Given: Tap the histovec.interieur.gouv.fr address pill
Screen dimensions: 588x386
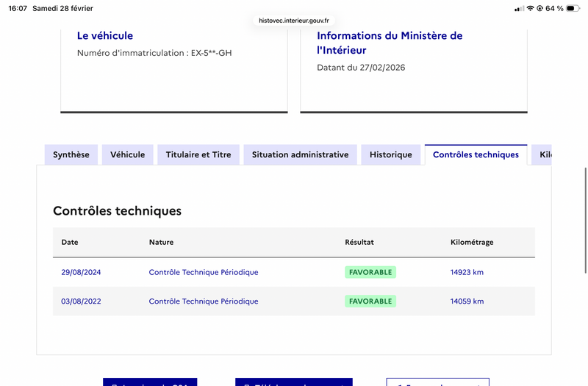Looking at the screenshot, I should pyautogui.click(x=294, y=21).
